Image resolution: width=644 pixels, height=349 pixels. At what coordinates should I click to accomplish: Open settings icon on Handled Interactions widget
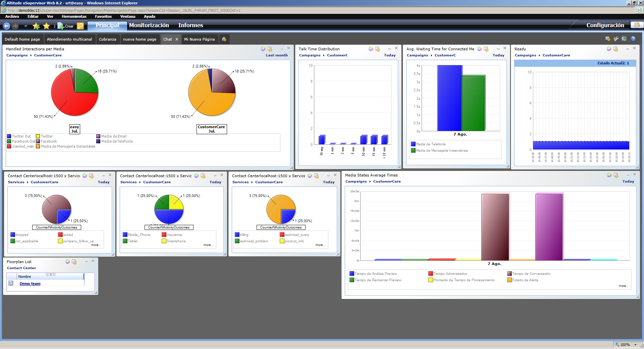(x=270, y=49)
